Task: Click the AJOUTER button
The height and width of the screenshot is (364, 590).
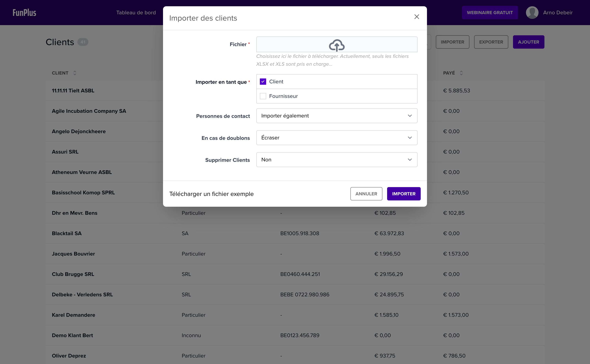Action: 528,42
